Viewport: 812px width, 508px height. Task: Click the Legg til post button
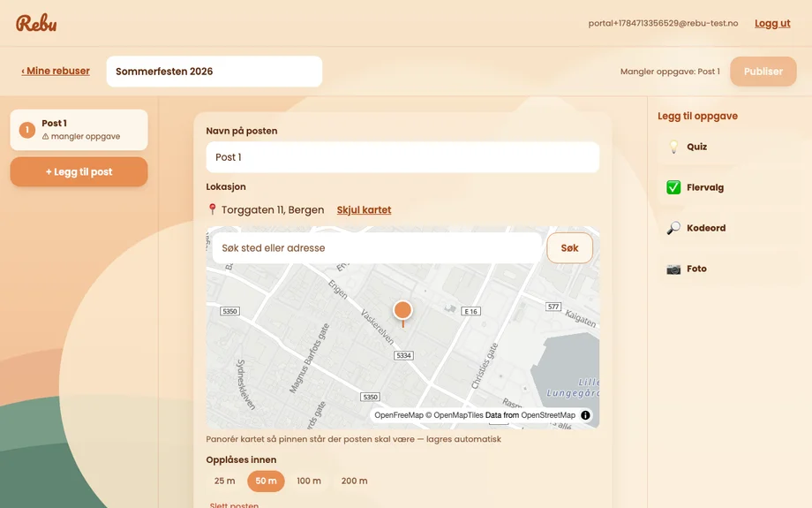pos(79,171)
